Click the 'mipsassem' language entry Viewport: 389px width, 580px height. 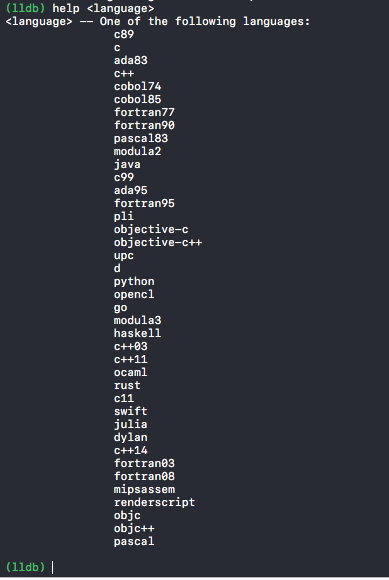[144, 489]
